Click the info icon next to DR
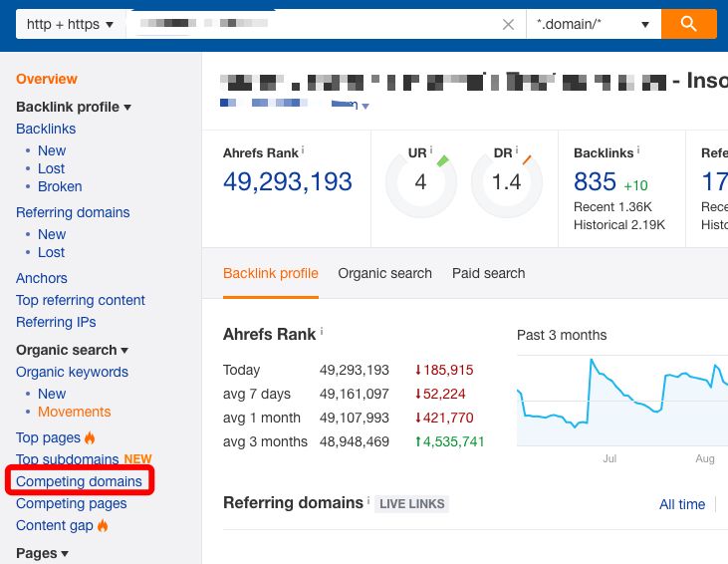This screenshot has width=728, height=564. 516,149
